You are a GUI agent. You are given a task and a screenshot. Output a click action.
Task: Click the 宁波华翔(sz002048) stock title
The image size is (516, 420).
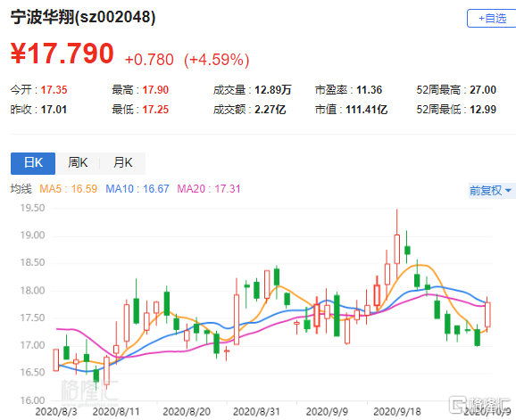pyautogui.click(x=83, y=17)
